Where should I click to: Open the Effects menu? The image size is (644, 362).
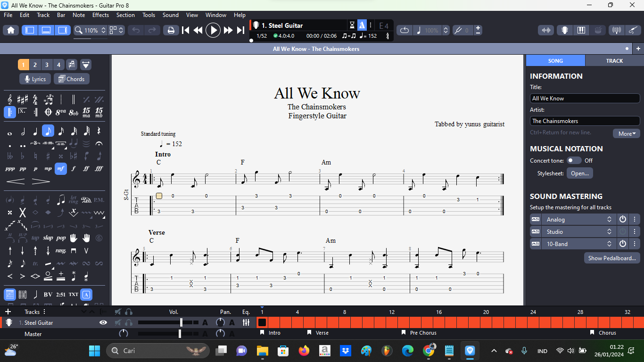[100, 15]
